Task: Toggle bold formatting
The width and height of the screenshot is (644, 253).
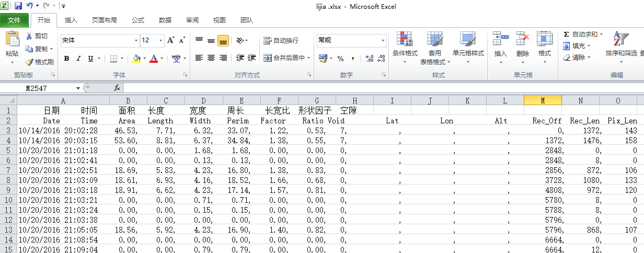Action: click(x=66, y=59)
